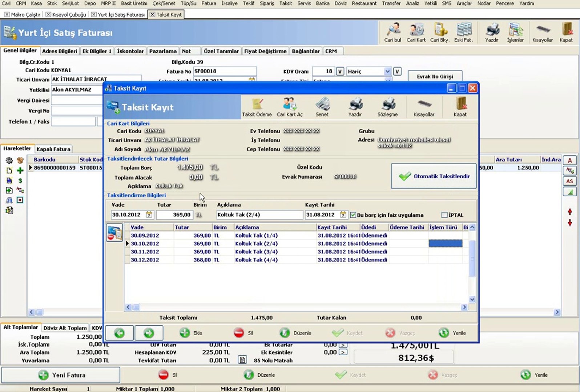Viewport: 580px width, 392px height.
Task: Open the Çek/Senet menu
Action: (164, 3)
